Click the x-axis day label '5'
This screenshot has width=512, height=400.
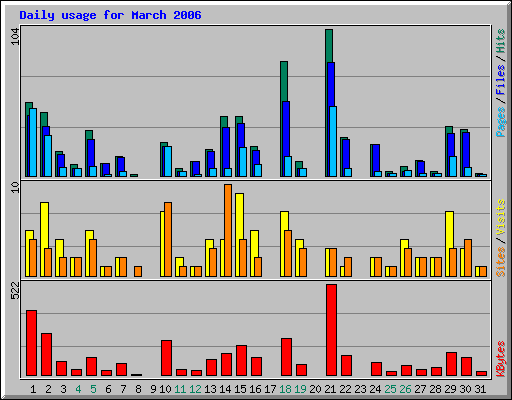click(93, 389)
